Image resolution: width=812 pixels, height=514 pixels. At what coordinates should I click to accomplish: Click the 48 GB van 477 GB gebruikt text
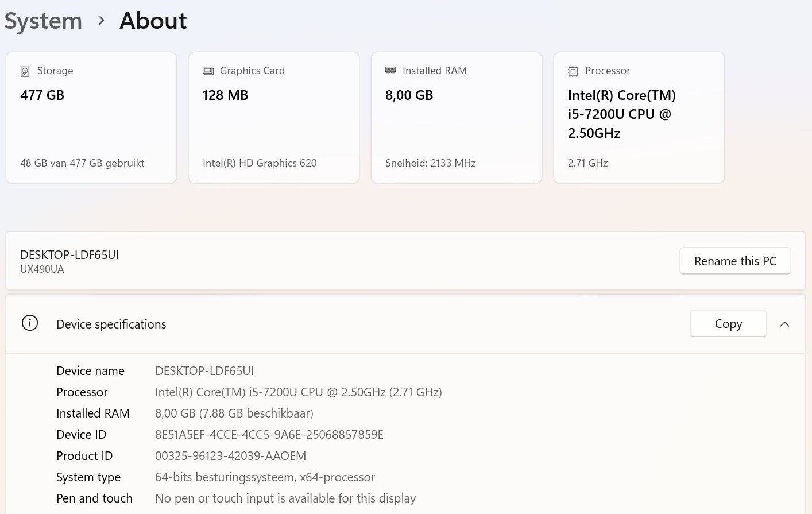point(82,163)
